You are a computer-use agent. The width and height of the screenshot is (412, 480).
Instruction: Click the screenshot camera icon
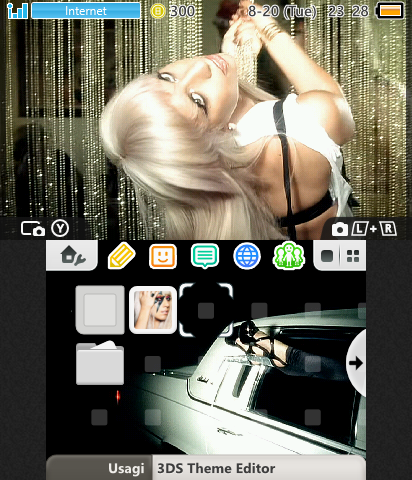click(340, 229)
